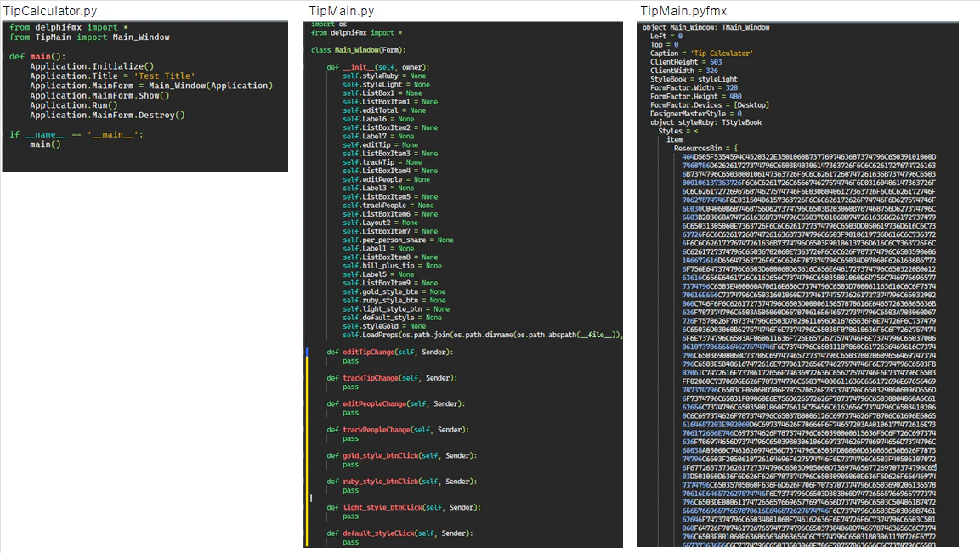Click the 'def trackTipChange' method line
The image size is (980, 553).
(x=392, y=378)
